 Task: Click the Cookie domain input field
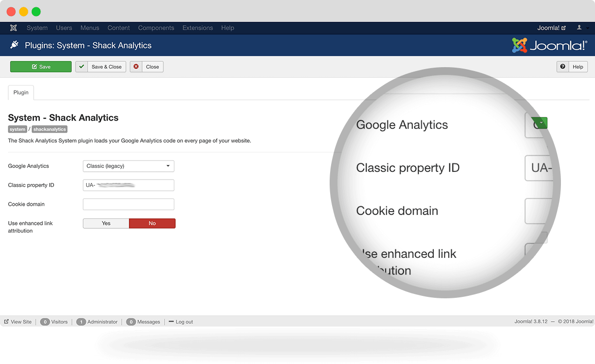tap(129, 204)
